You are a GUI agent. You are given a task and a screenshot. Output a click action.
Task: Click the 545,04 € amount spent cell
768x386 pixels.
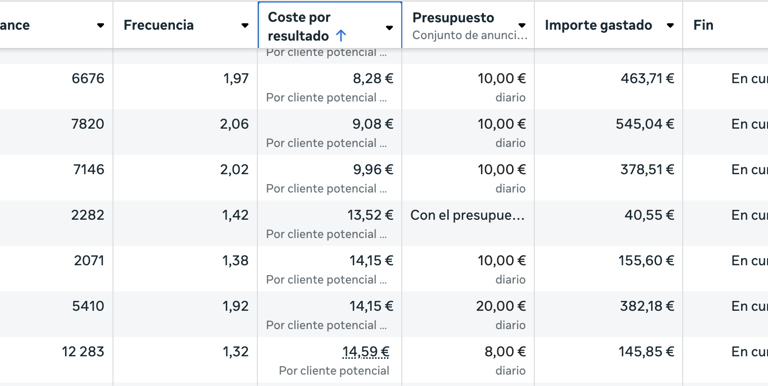(x=645, y=124)
